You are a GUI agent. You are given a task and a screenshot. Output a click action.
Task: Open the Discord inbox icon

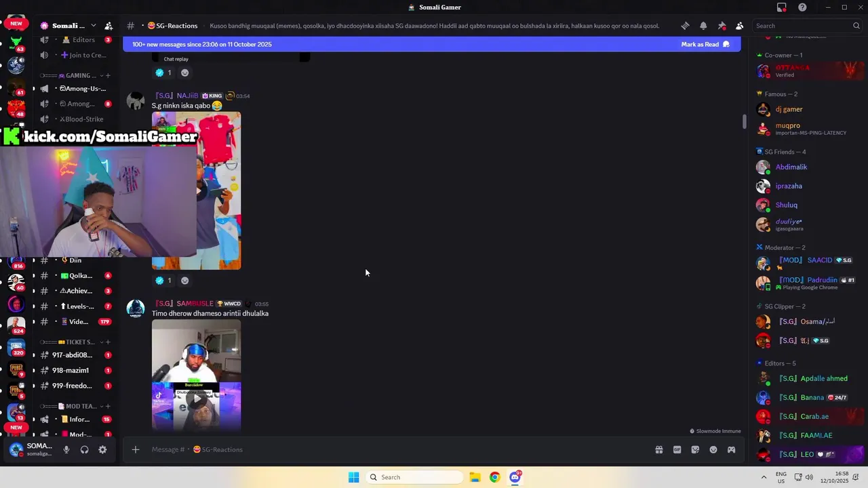tap(782, 7)
